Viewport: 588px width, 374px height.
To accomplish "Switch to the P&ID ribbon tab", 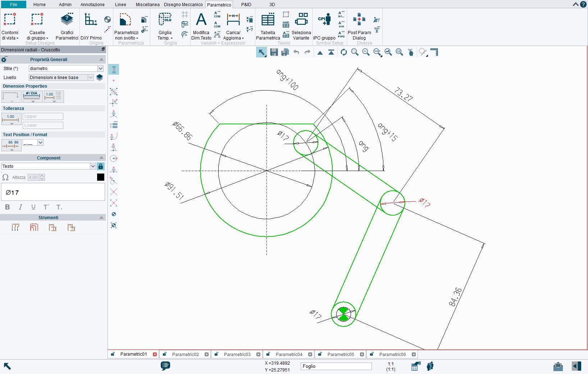I will click(247, 5).
